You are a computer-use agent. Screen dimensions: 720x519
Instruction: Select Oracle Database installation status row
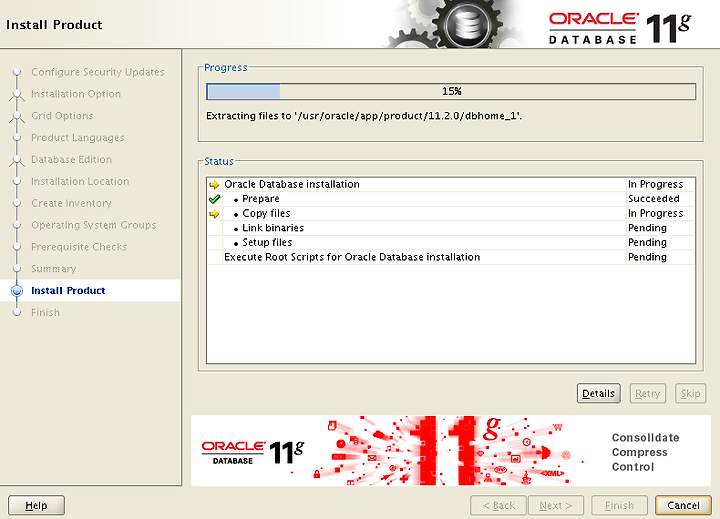pyautogui.click(x=451, y=184)
